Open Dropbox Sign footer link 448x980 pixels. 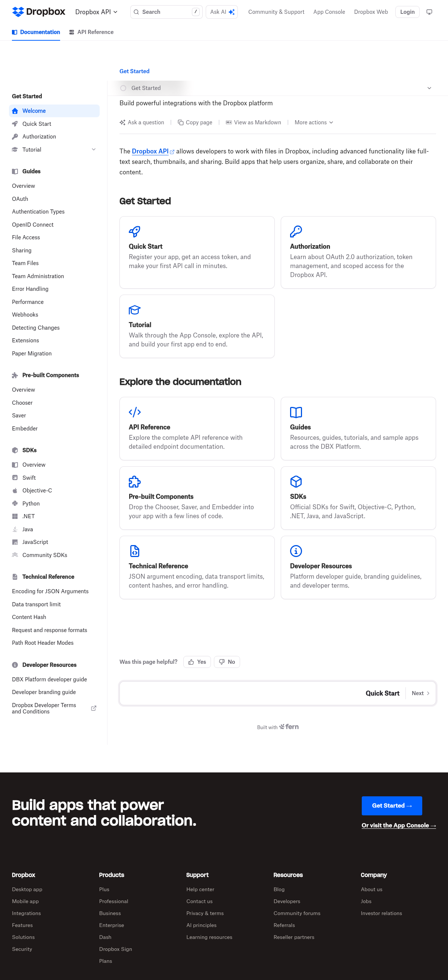[116, 949]
